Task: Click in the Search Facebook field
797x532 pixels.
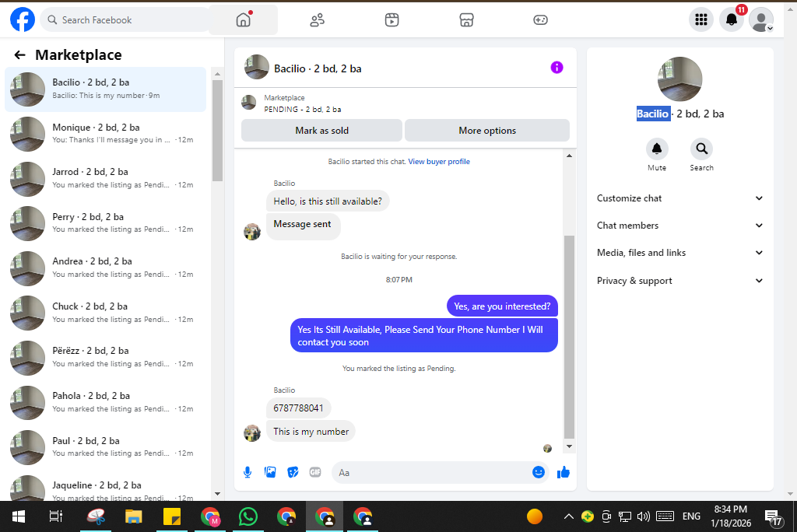Action: coord(125,19)
